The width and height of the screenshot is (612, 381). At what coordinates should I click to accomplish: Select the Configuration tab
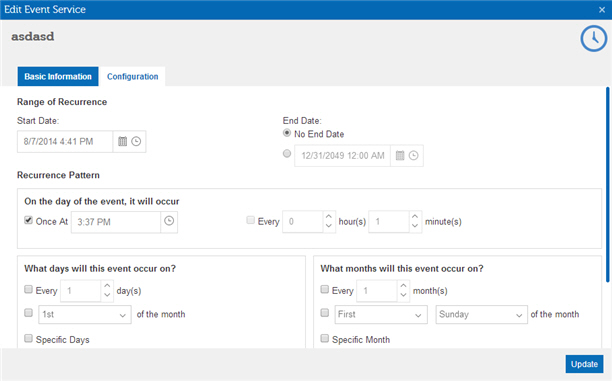click(x=133, y=77)
